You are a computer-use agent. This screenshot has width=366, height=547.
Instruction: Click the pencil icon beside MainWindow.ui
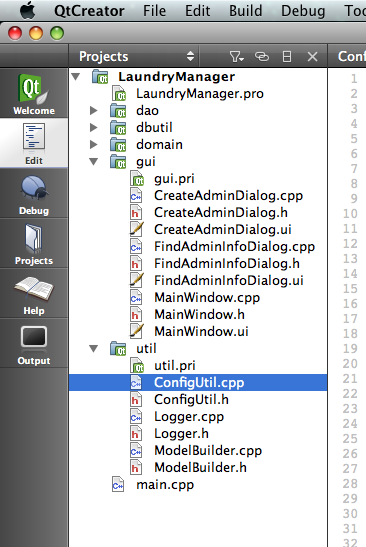[x=136, y=331]
